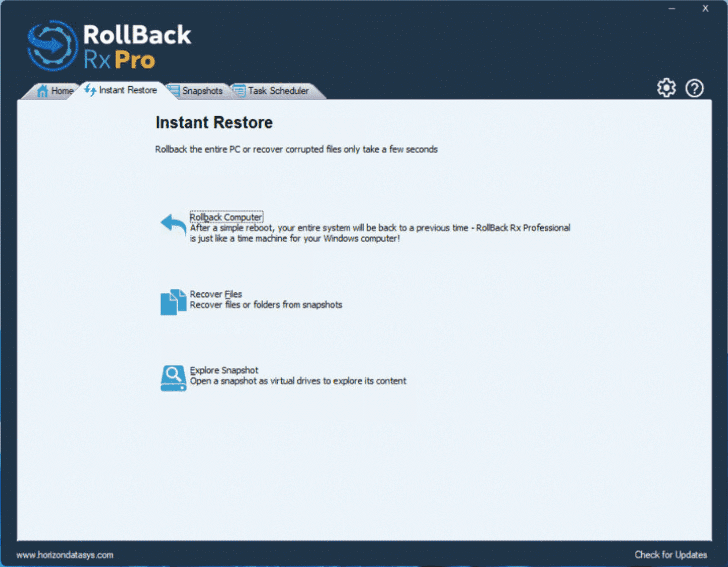Open the Task Scheduler tab
The height and width of the screenshot is (567, 728).
pos(278,91)
